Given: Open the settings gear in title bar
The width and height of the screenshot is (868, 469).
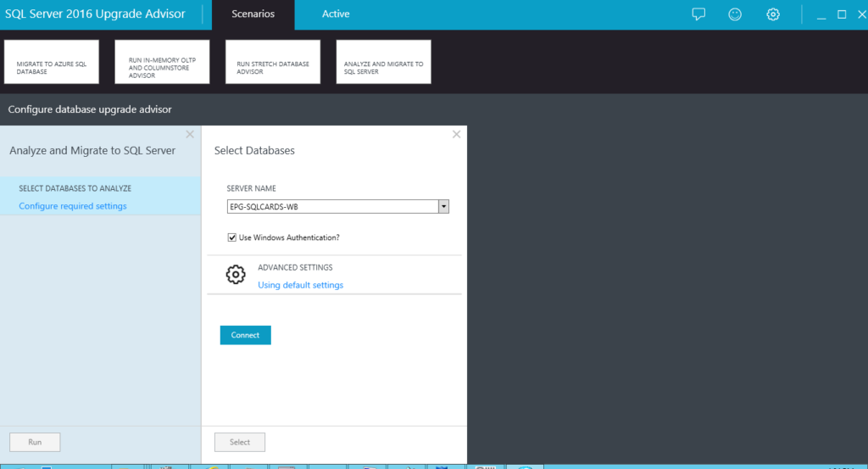Looking at the screenshot, I should tap(773, 14).
